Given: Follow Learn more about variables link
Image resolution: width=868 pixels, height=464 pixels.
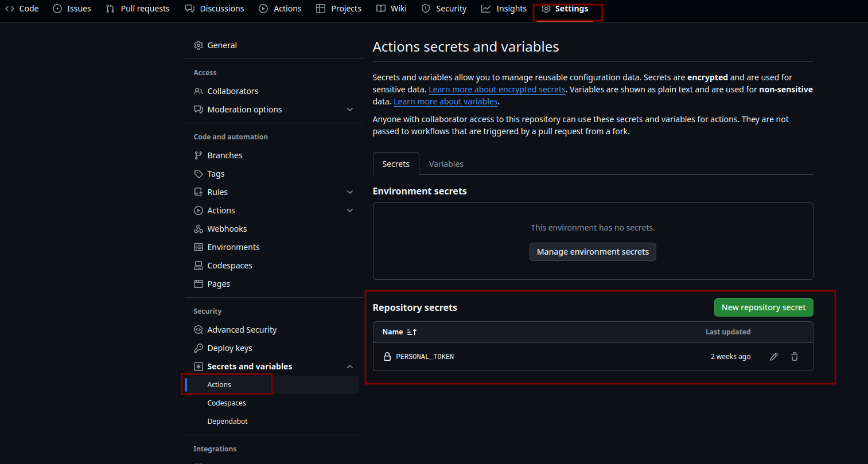Looking at the screenshot, I should click(x=446, y=102).
